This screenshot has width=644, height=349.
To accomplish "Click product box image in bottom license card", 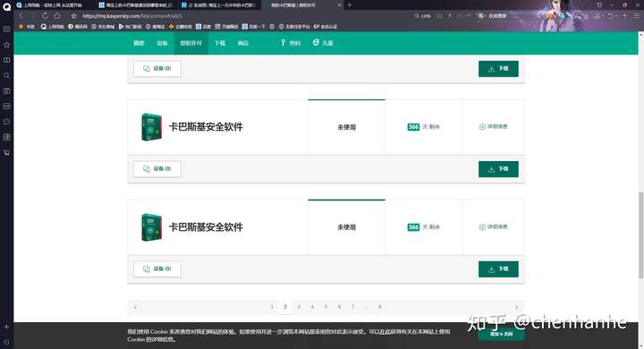I will (151, 227).
